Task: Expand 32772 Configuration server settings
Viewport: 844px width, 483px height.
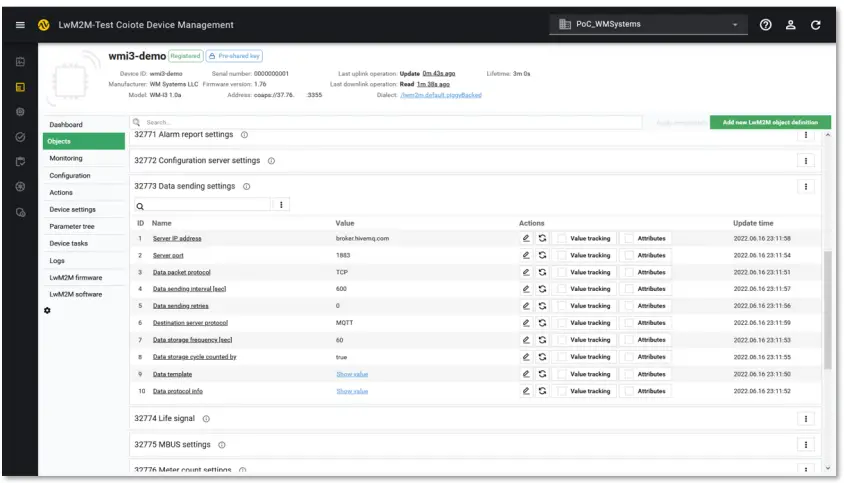Action: click(x=196, y=160)
